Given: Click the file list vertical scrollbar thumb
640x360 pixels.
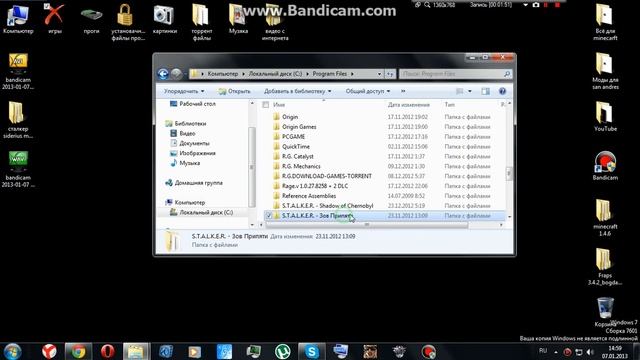Looking at the screenshot, I should [509, 173].
